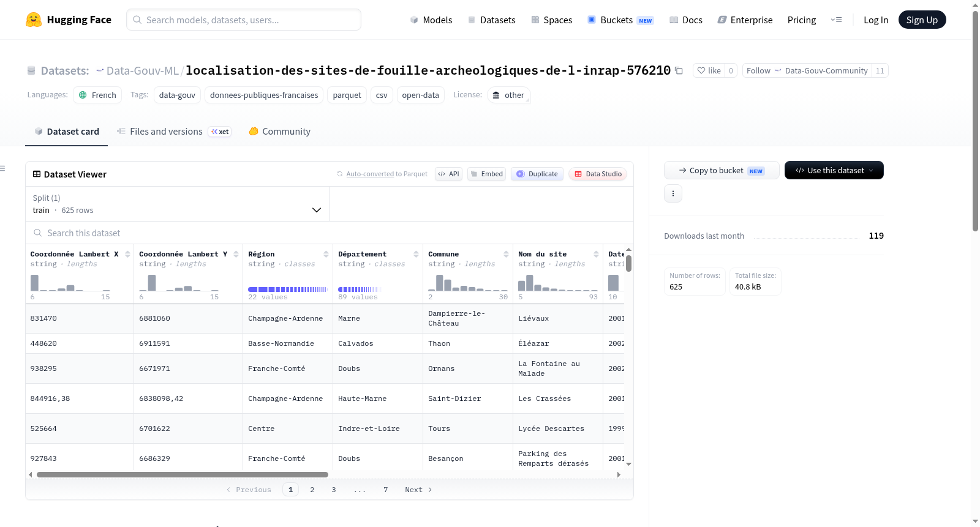The height and width of the screenshot is (527, 980).
Task: Click the table vertical scrollbar thumb
Action: point(628,263)
